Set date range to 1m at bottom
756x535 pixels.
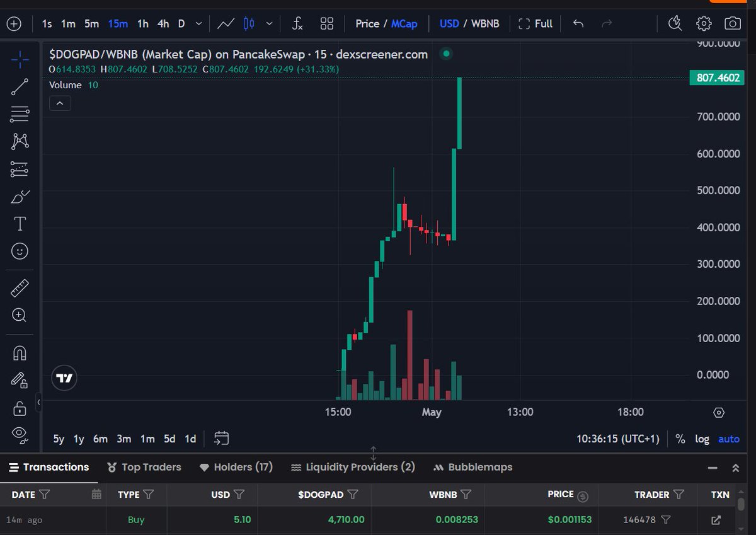click(x=147, y=439)
